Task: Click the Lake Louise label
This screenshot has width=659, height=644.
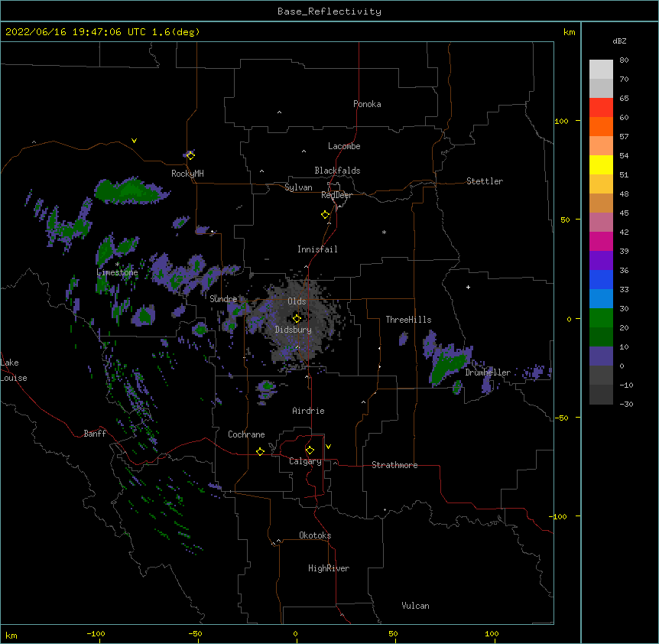Action: point(13,370)
